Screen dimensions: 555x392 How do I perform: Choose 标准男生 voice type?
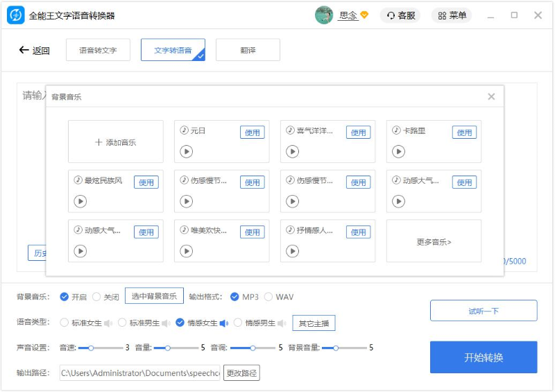(123, 323)
